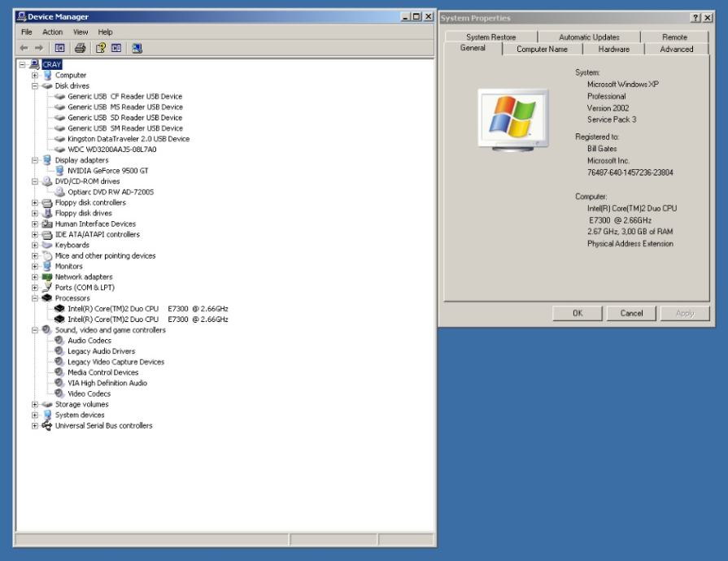The width and height of the screenshot is (728, 561).
Task: Expand the Universal Serial Bus controllers node
Action: [35, 426]
